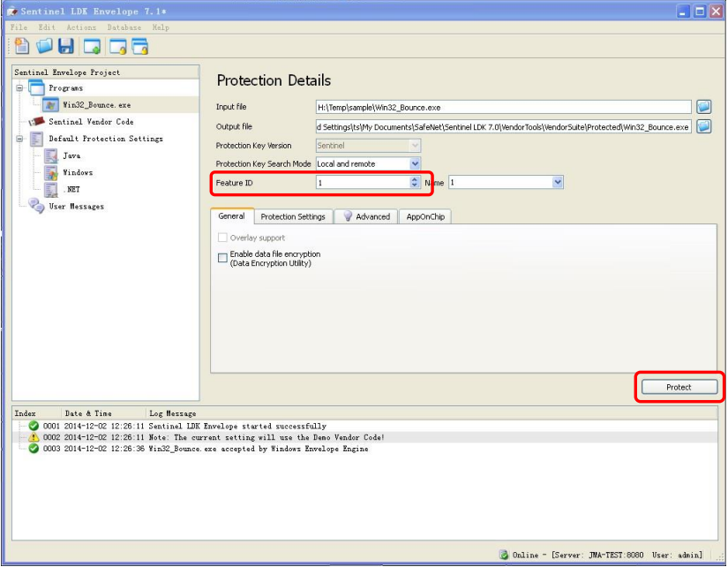Select Sentinel Vendor Code in project tree
Screen dimensions: 728x567
pyautogui.click(x=90, y=122)
